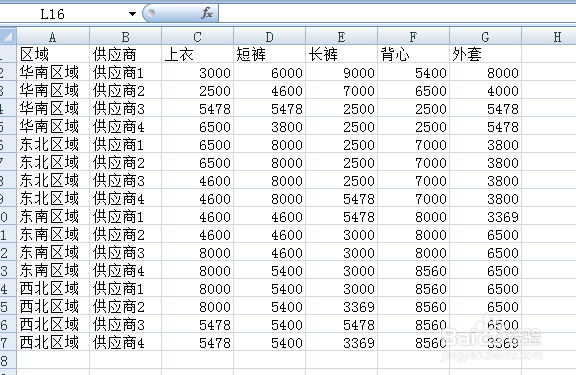The image size is (576, 375).
Task: Click header cell 上衣
Action: pyautogui.click(x=197, y=54)
